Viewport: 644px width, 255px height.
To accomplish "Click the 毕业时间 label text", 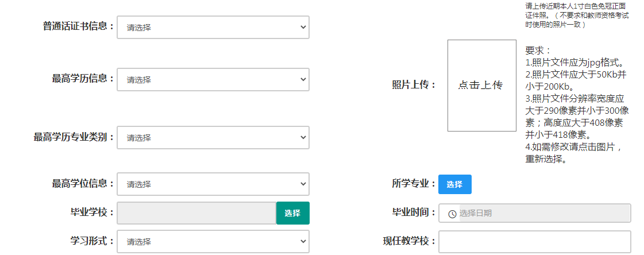I will coord(414,212).
